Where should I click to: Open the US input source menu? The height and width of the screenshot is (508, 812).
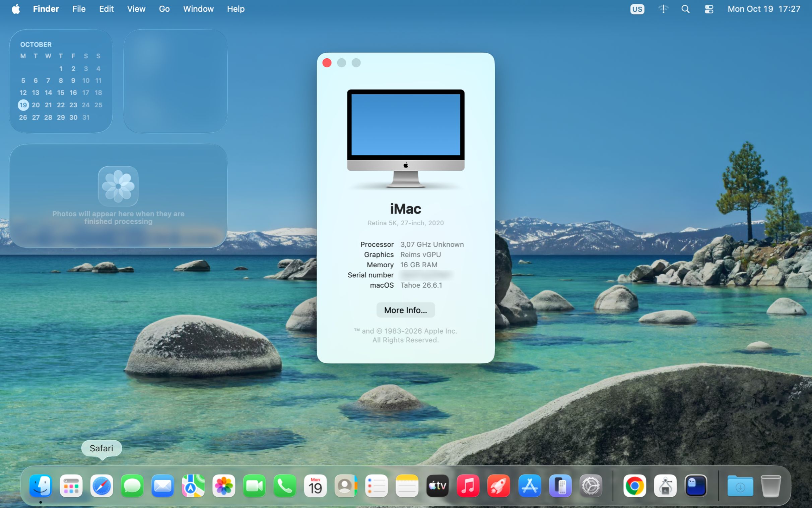[637, 9]
